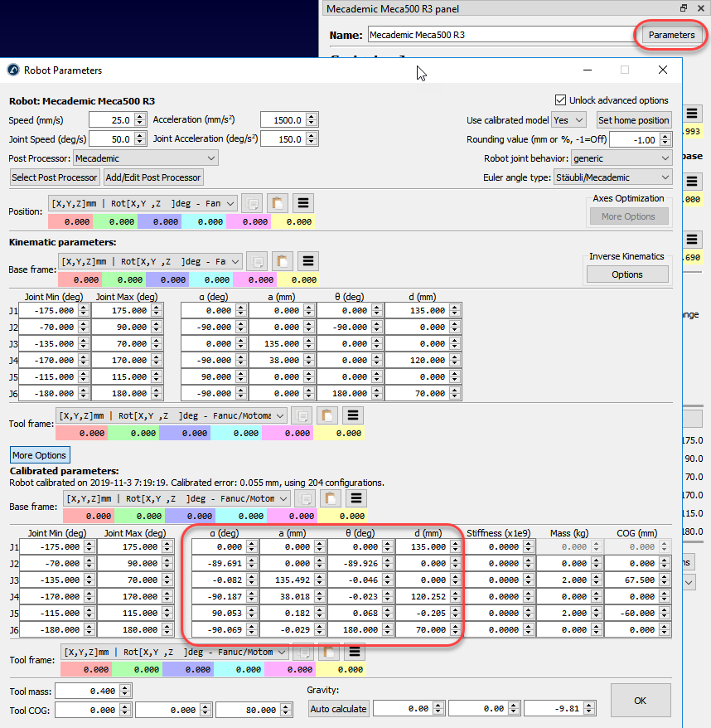This screenshot has width=711, height=728.
Task: Click the circled Parameters button
Action: [x=672, y=35]
